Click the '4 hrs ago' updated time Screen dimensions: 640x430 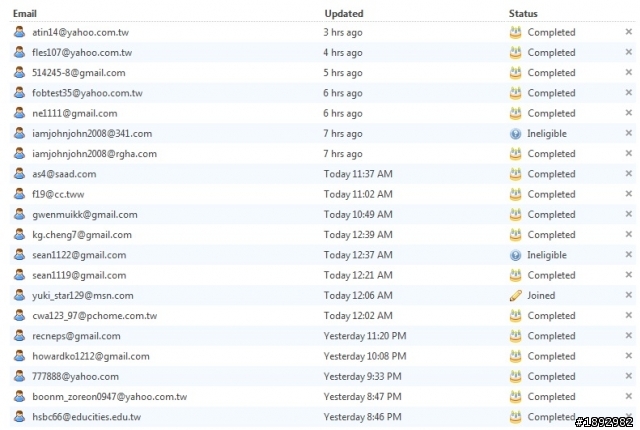pyautogui.click(x=343, y=53)
